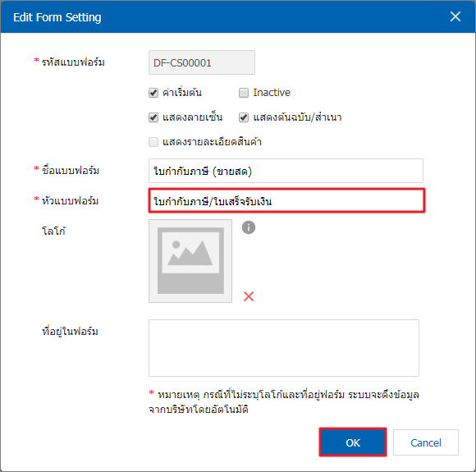Toggle the แสดงต้นฉบับ/สำเนา checkbox
Viewport: 476px width, 472px height.
[x=244, y=117]
